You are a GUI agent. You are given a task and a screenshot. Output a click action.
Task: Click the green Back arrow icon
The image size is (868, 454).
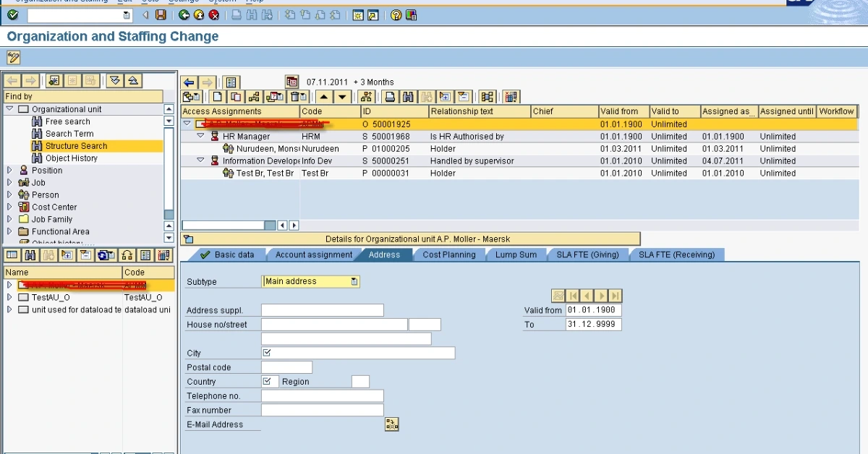pos(184,14)
